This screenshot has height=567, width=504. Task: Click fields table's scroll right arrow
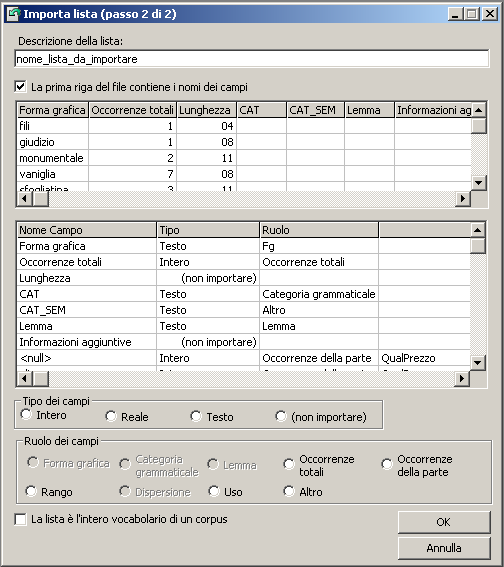point(462,379)
